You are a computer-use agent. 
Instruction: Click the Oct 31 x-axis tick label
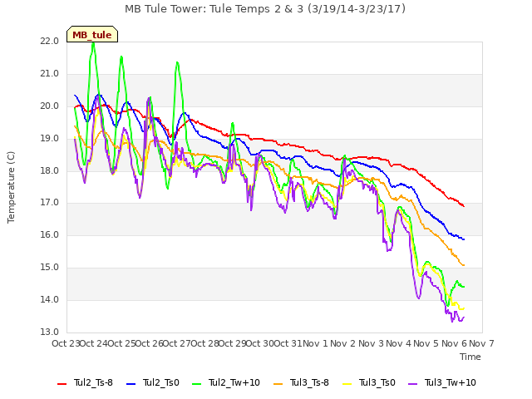point(288,343)
